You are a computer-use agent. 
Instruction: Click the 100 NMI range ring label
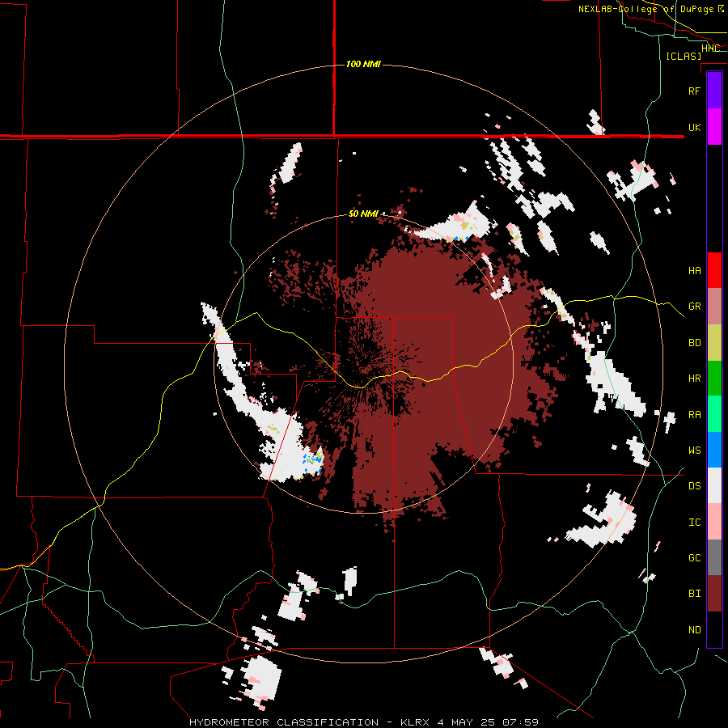[363, 64]
